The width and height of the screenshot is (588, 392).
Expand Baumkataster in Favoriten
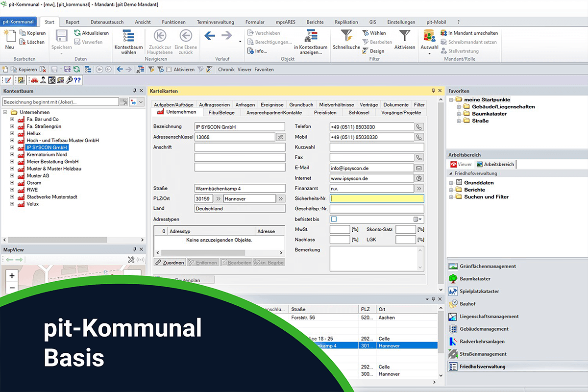[x=459, y=114]
